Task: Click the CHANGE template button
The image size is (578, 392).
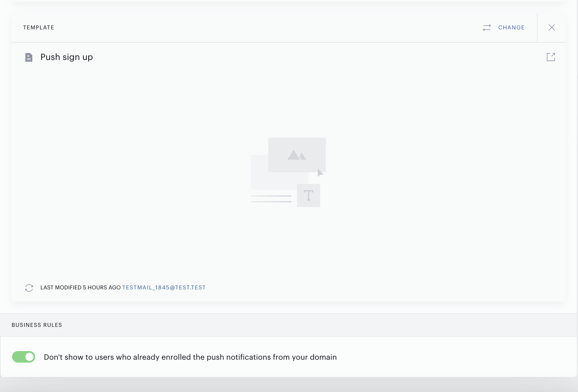Action: coord(511,28)
